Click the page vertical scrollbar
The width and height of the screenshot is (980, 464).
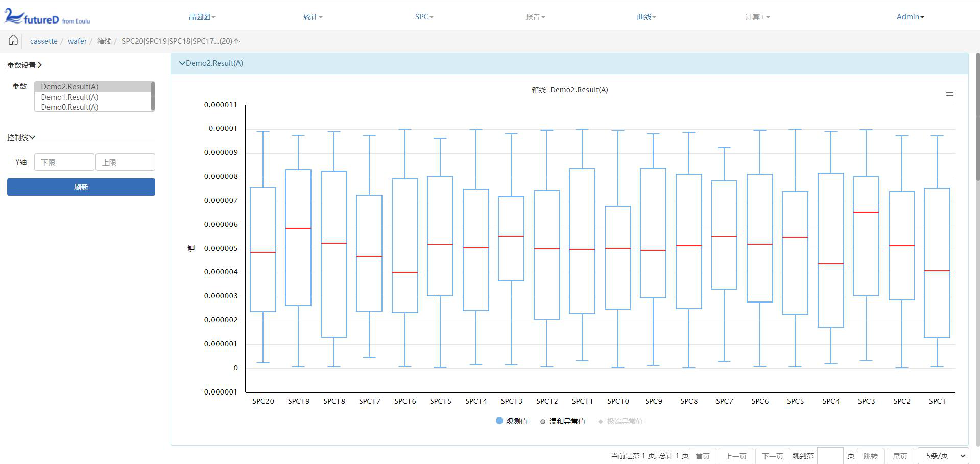977,117
